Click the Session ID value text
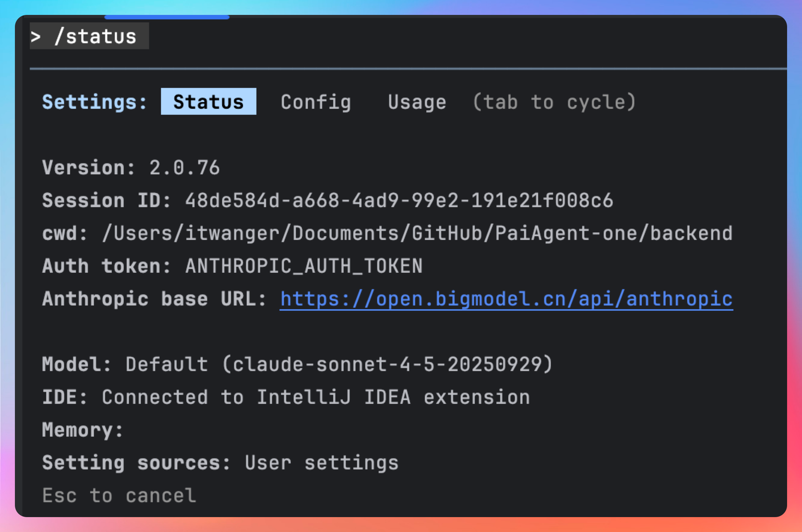This screenshot has height=532, width=802. point(399,200)
